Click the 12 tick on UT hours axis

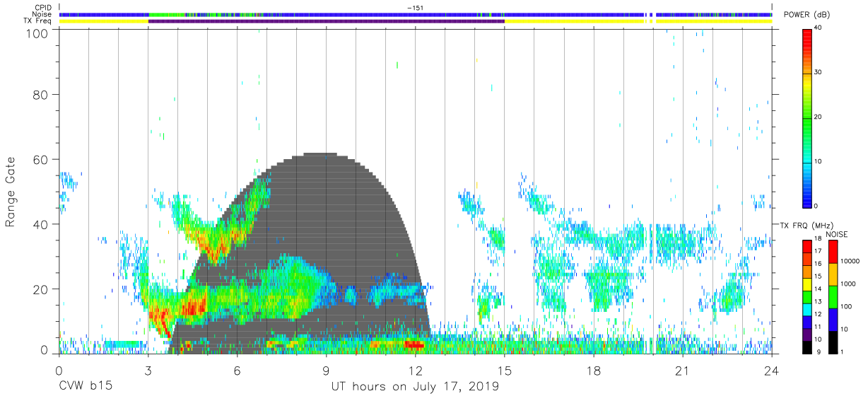pyautogui.click(x=415, y=371)
